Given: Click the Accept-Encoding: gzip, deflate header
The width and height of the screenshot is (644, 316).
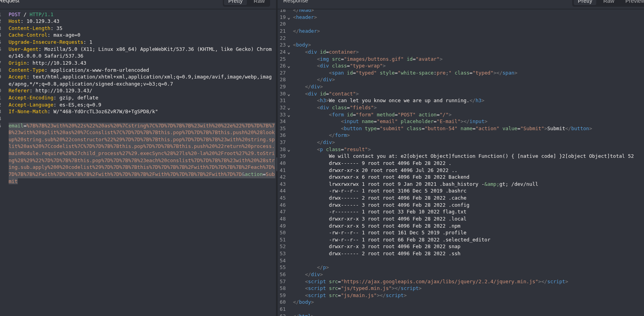Looking at the screenshot, I should tap(54, 98).
